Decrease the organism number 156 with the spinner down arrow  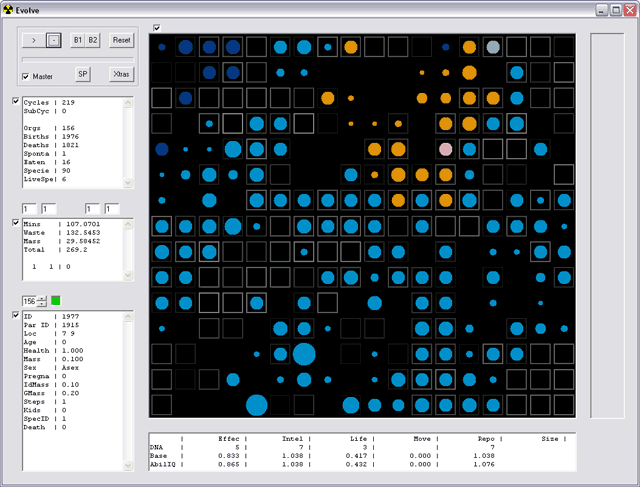[42, 304]
